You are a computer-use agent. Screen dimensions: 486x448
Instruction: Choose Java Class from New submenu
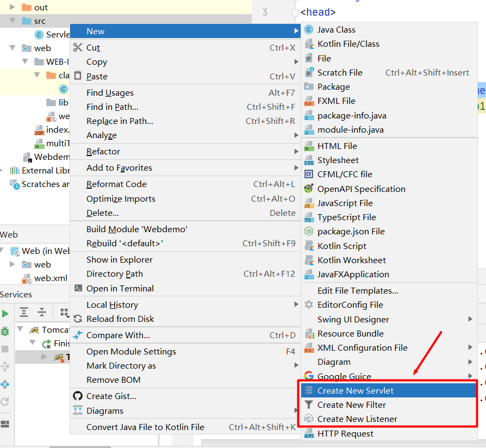click(x=336, y=29)
